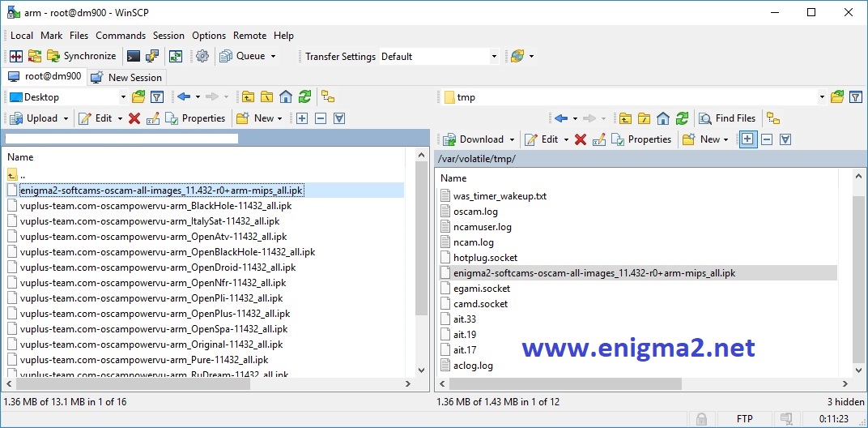Click '3 hidden' in the status bar
This screenshot has width=868, height=428.
click(845, 401)
